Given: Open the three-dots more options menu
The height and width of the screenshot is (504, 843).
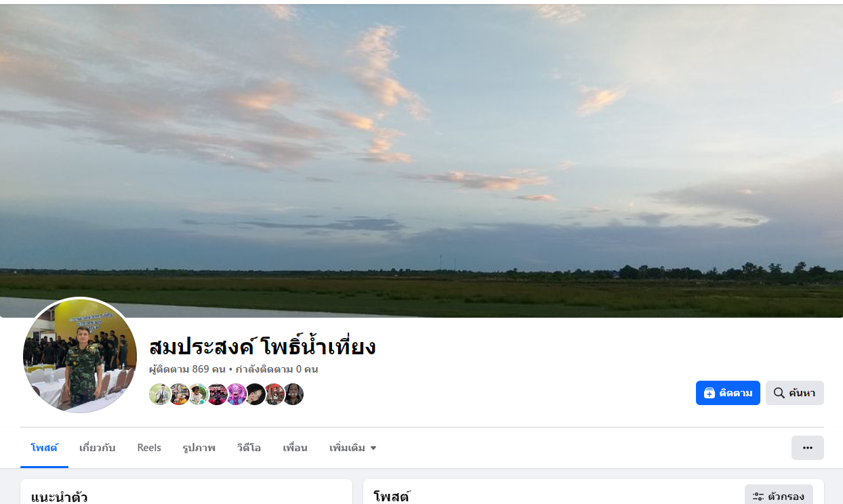Looking at the screenshot, I should pyautogui.click(x=808, y=448).
